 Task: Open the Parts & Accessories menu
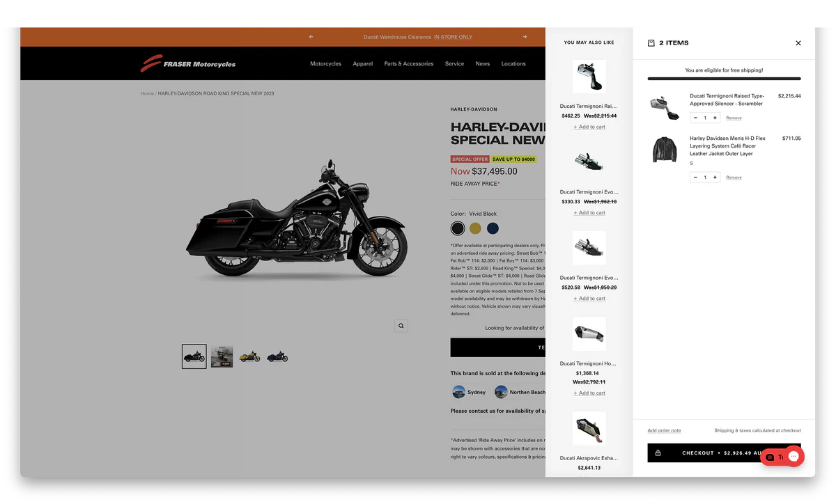pyautogui.click(x=409, y=64)
